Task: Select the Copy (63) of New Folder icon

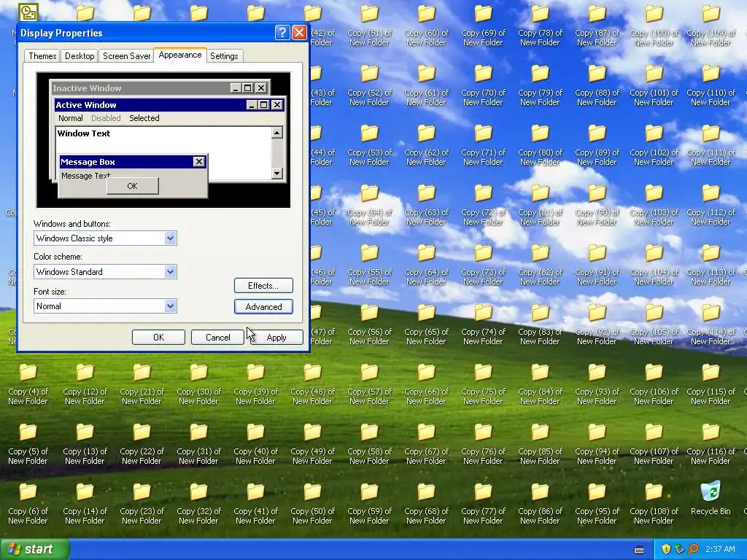Action: tap(426, 205)
